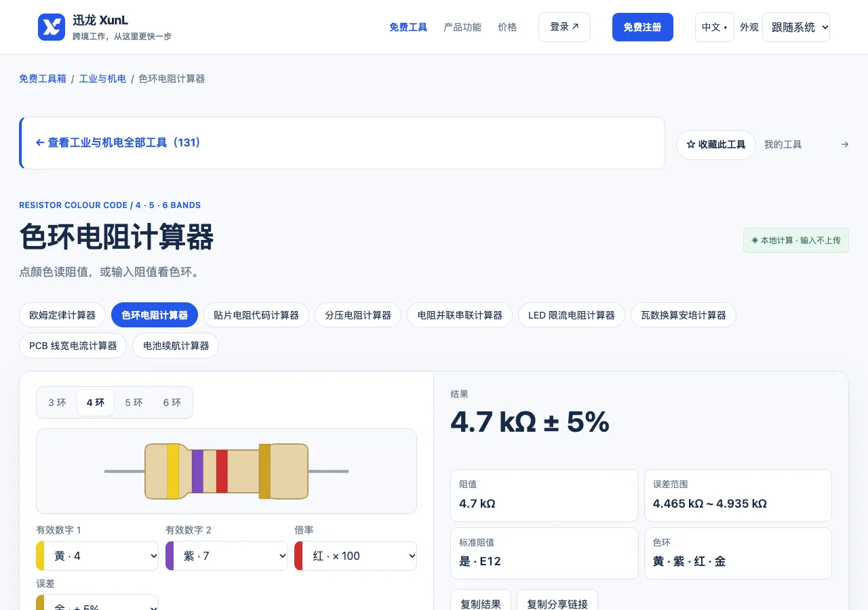Image resolution: width=868 pixels, height=610 pixels.
Task: Open the 工业与机电 breadcrumb link
Action: 102,79
